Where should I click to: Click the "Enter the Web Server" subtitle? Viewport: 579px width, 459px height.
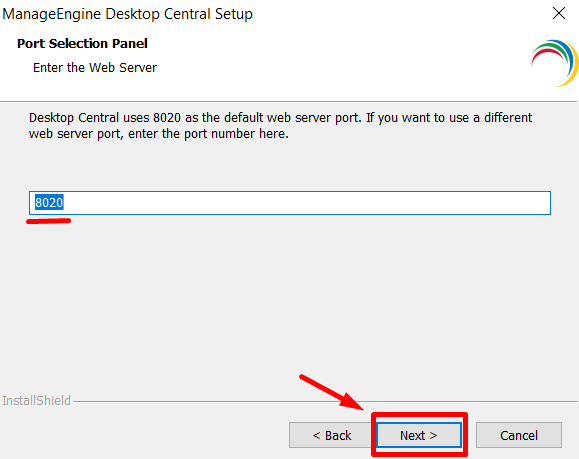point(95,68)
